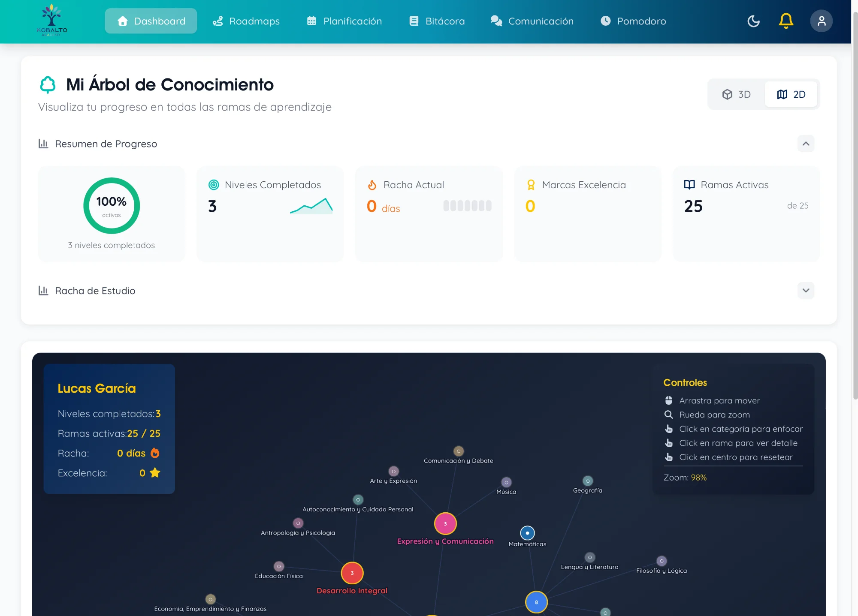Open the Pomodoro timer page
This screenshot has height=616, width=858.
pyautogui.click(x=633, y=21)
